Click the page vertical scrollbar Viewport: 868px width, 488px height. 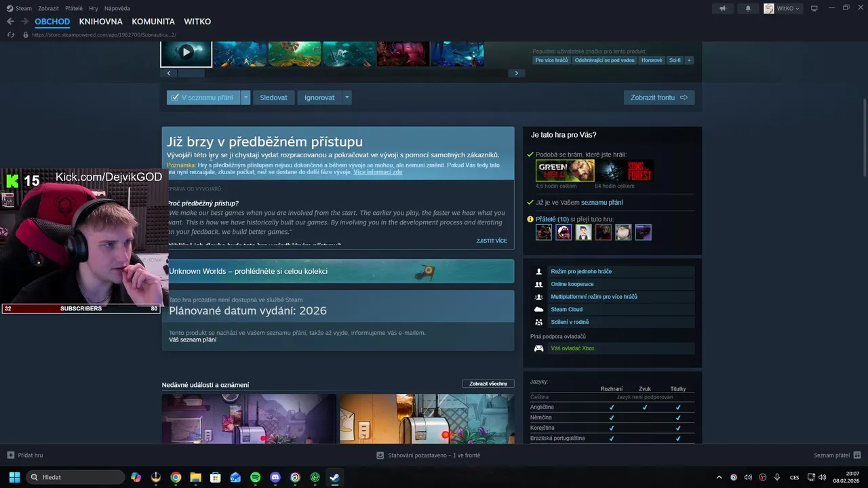tap(865, 137)
